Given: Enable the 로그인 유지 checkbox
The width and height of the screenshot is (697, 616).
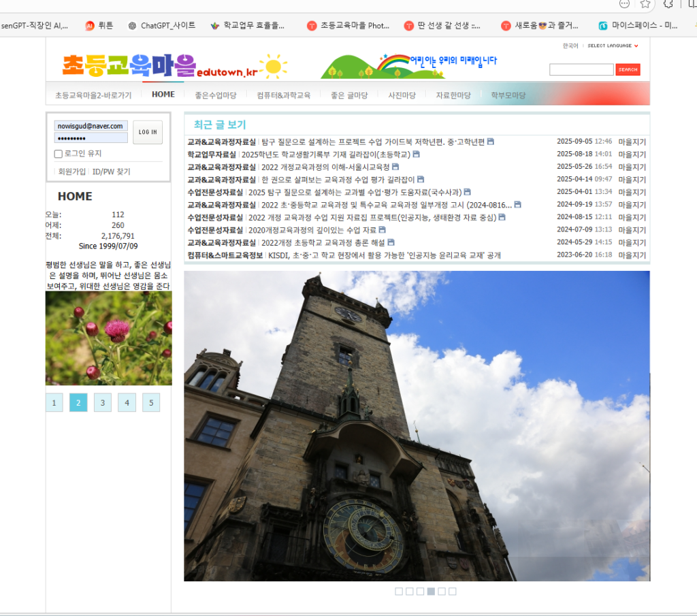Looking at the screenshot, I should coord(59,154).
